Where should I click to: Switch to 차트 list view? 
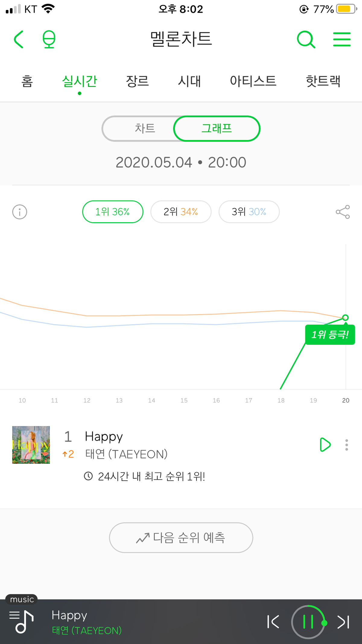coord(145,129)
